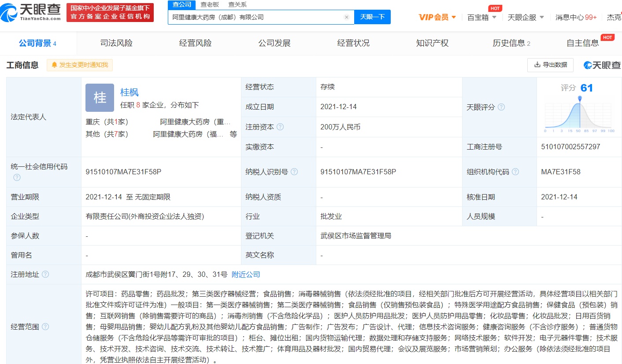Open 消息中心 99+ notifications
This screenshot has width=622, height=364.
click(576, 17)
